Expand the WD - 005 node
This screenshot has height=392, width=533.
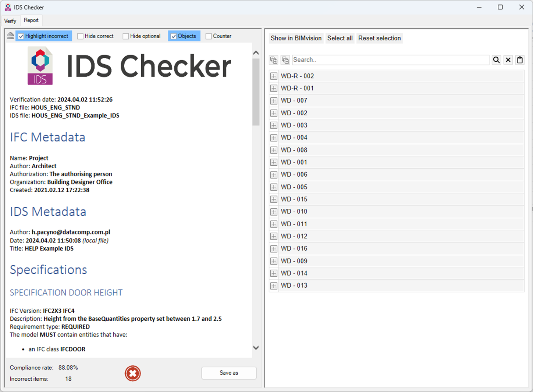click(x=274, y=187)
